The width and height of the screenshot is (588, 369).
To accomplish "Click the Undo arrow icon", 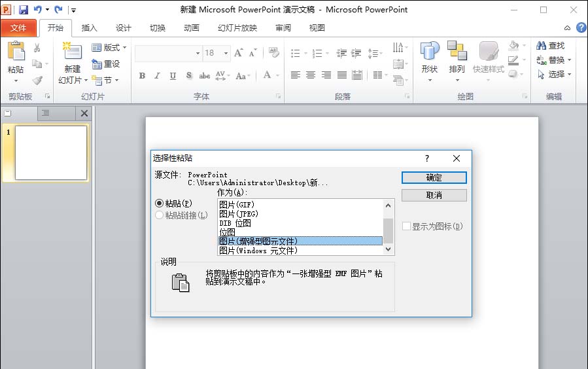I will click(38, 9).
